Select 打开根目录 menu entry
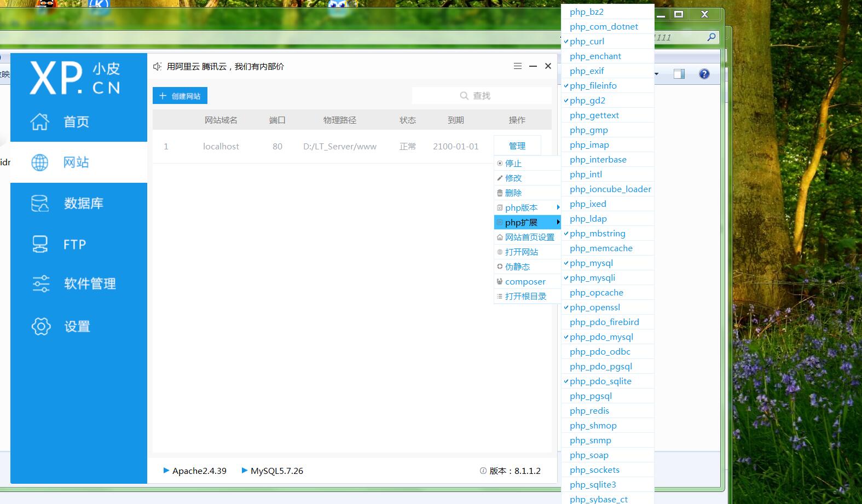This screenshot has width=862, height=504. (x=525, y=297)
